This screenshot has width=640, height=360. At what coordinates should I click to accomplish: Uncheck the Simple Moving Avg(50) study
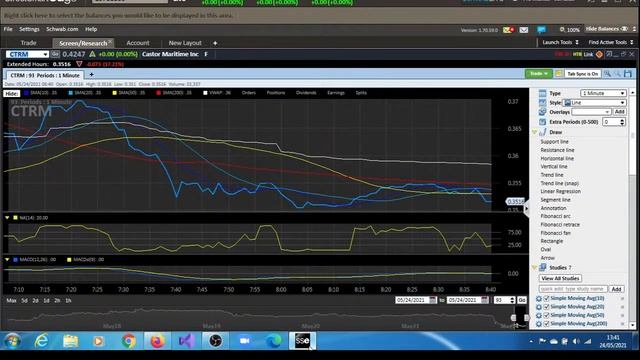click(x=547, y=316)
